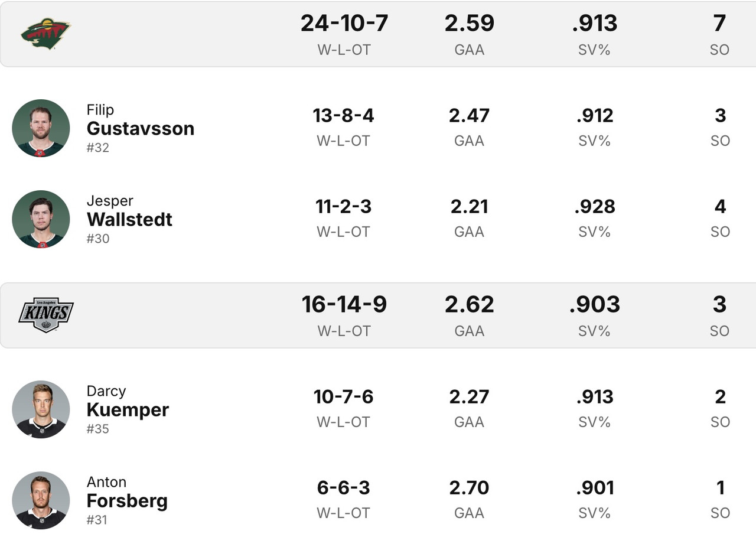Open Filip Gustavsson's headshot photo
Image resolution: width=756 pixels, height=547 pixels.
click(x=41, y=128)
